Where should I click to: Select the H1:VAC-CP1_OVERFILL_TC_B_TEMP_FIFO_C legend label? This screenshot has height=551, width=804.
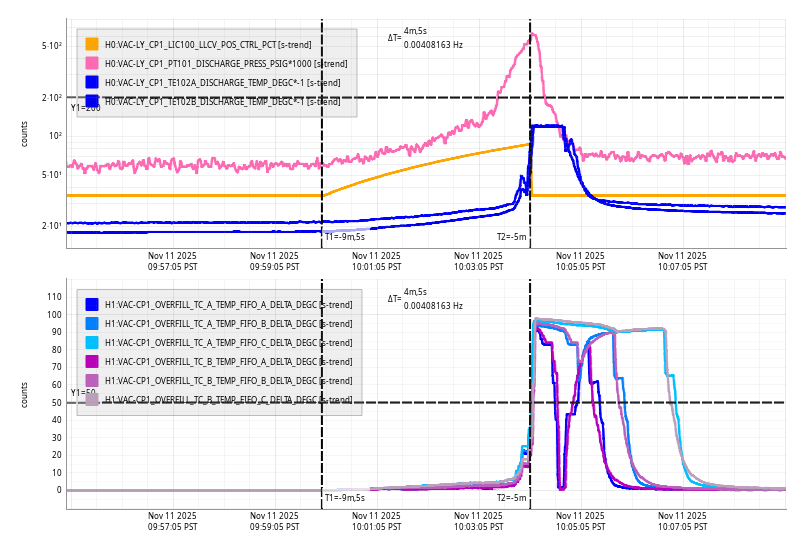(x=228, y=399)
